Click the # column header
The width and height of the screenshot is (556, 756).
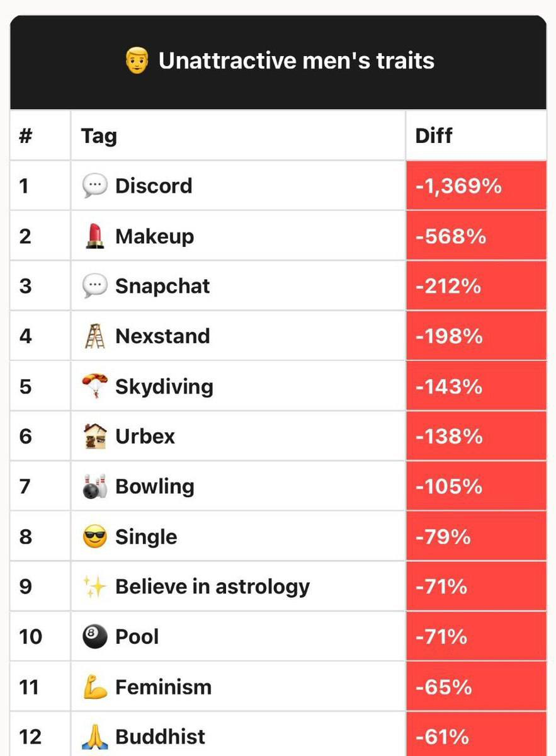coord(25,136)
